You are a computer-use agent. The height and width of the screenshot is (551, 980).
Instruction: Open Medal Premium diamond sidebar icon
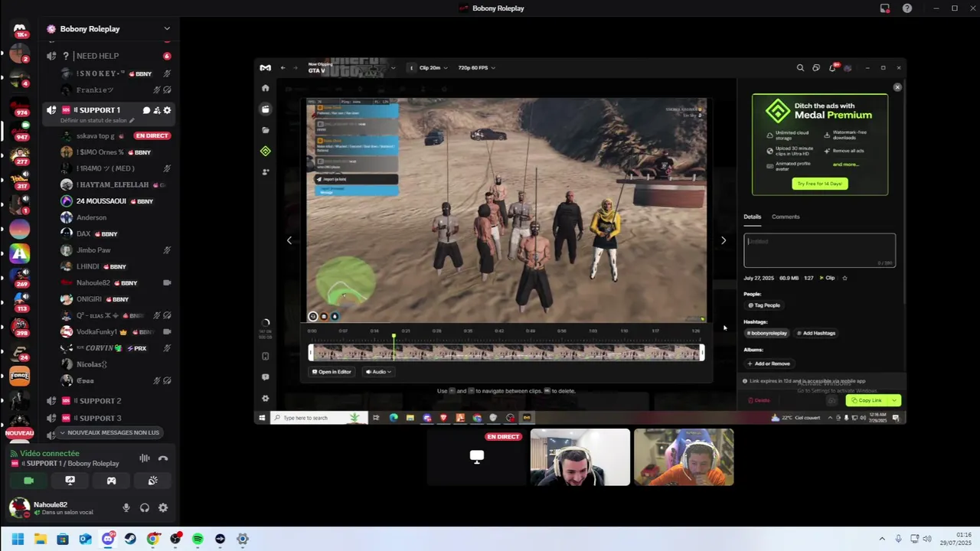click(x=266, y=151)
